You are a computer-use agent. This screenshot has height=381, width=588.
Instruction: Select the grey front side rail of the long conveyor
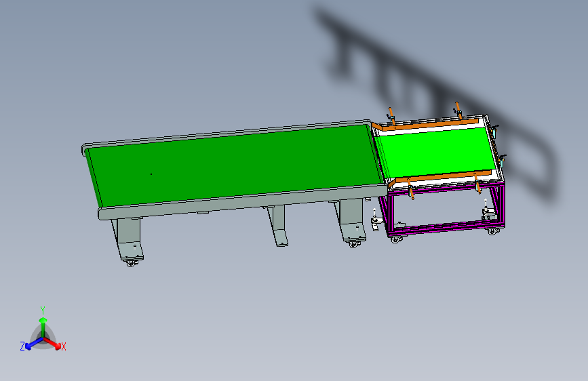(x=242, y=203)
